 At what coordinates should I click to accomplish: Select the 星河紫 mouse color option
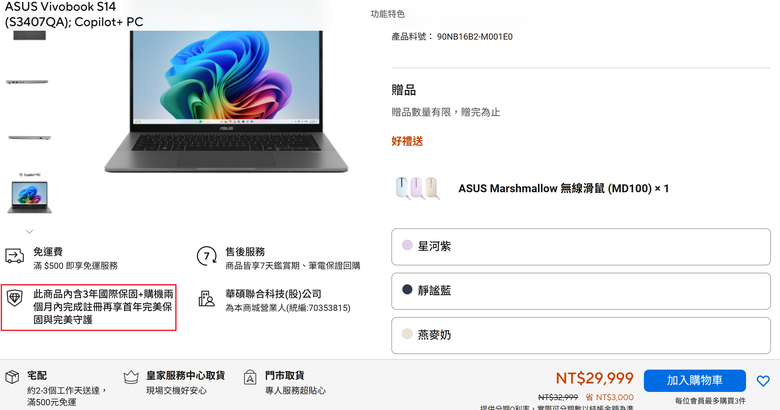click(x=581, y=246)
